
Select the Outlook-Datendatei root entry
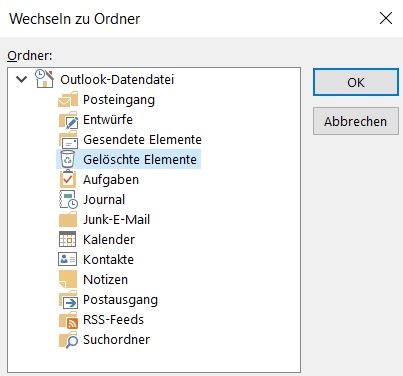pyautogui.click(x=117, y=80)
